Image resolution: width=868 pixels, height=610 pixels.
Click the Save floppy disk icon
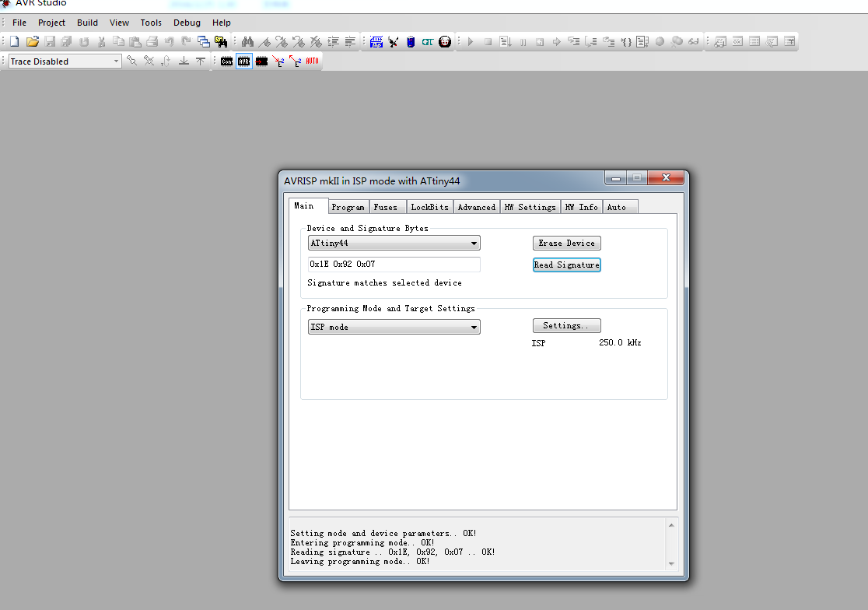pyautogui.click(x=50, y=41)
